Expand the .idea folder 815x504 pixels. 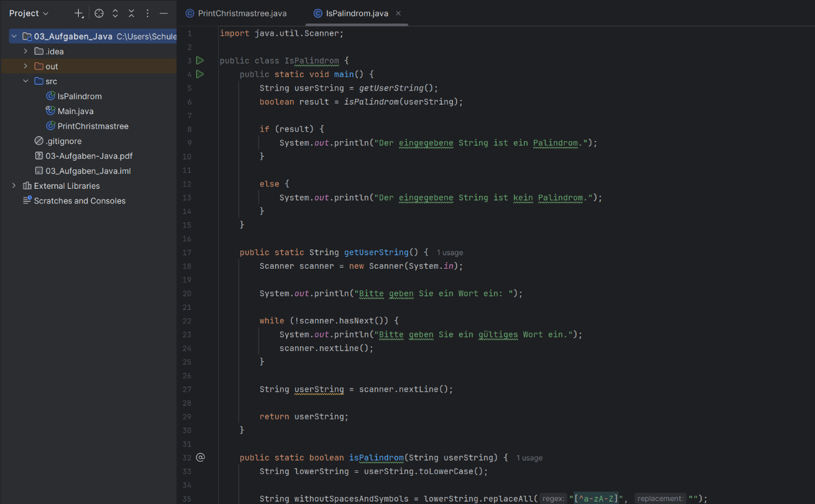tap(25, 51)
